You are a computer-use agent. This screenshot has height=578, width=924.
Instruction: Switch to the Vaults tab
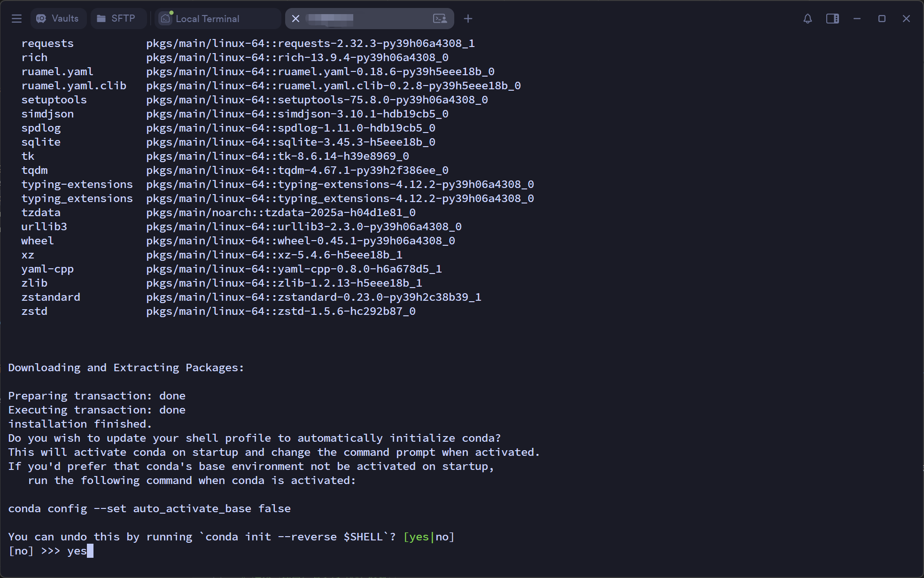click(x=58, y=19)
